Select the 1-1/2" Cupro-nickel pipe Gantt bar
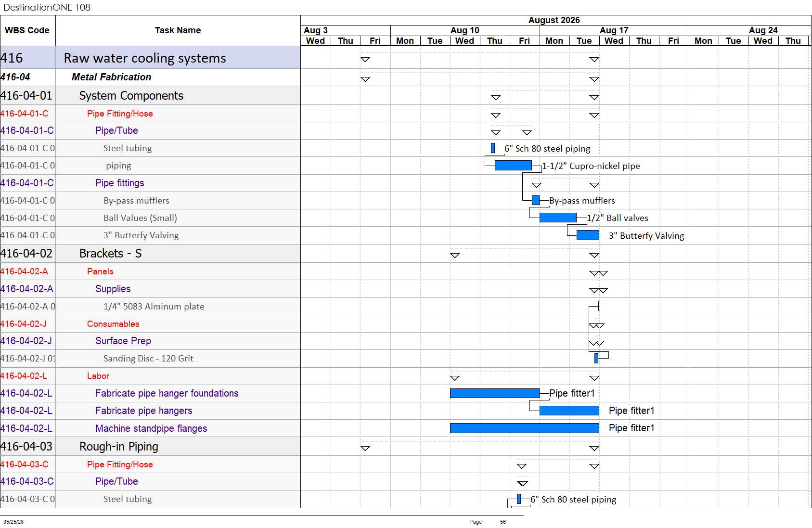The width and height of the screenshot is (812, 528). pyautogui.click(x=513, y=166)
